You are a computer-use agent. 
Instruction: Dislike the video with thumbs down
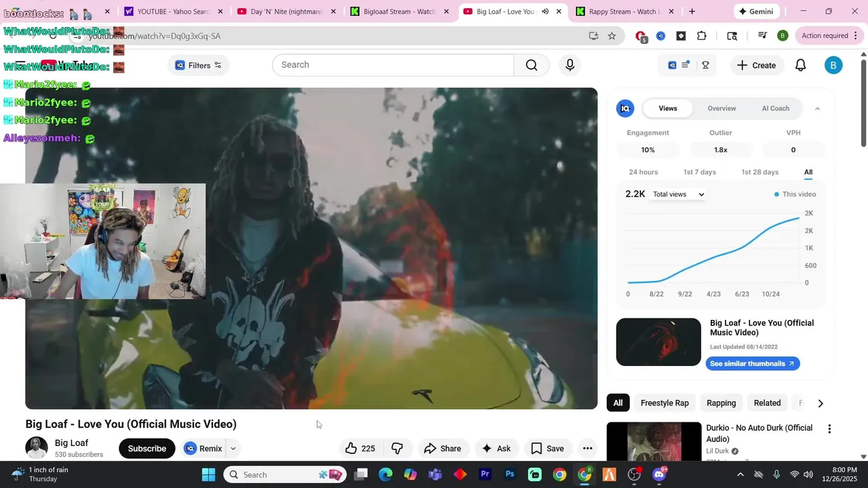pos(397,448)
